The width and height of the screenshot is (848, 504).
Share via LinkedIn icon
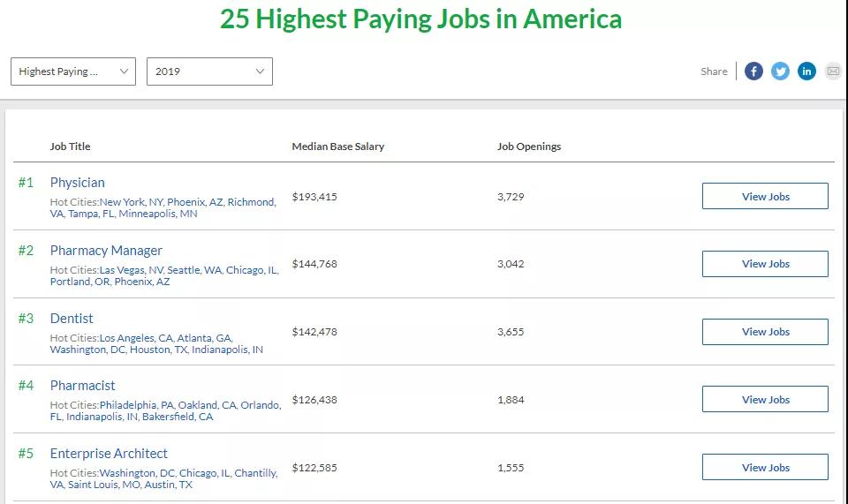point(806,71)
